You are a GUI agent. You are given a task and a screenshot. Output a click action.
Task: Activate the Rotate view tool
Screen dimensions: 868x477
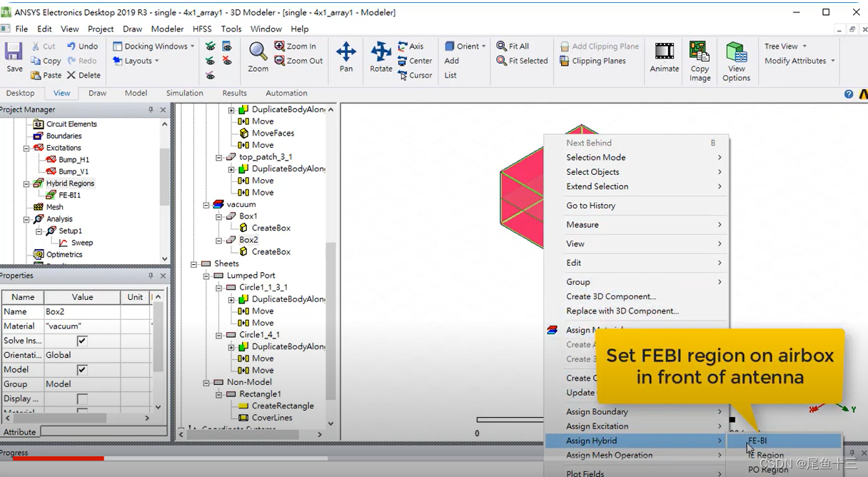point(381,57)
